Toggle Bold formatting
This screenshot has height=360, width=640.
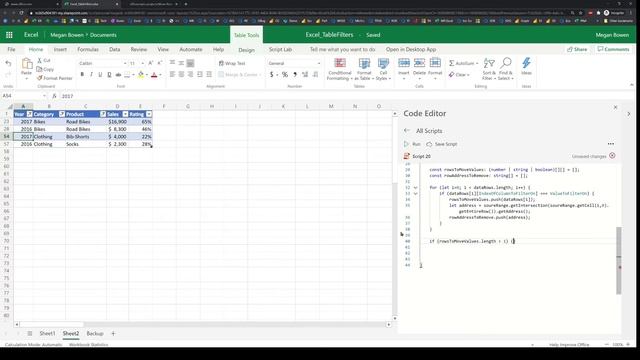[82, 75]
